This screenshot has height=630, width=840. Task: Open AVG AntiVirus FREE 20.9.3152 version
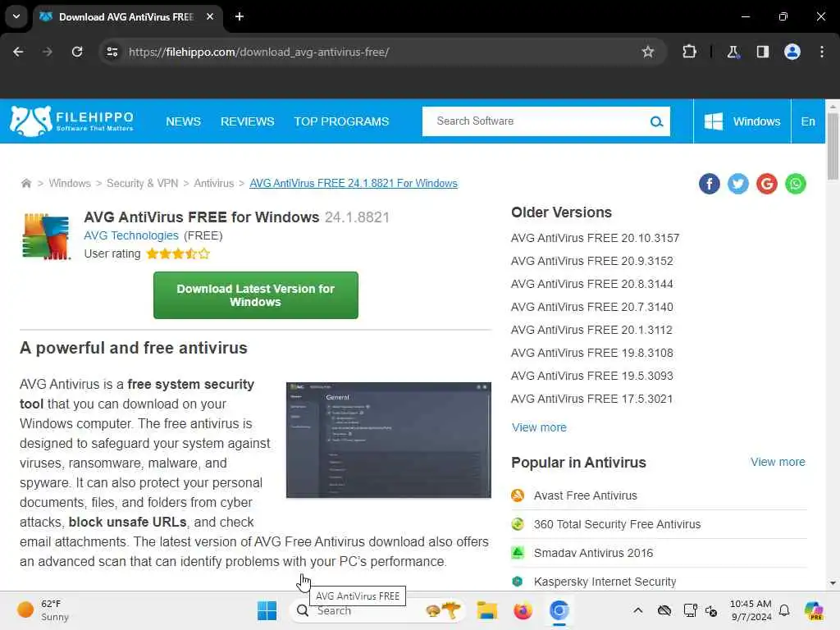pyautogui.click(x=592, y=261)
